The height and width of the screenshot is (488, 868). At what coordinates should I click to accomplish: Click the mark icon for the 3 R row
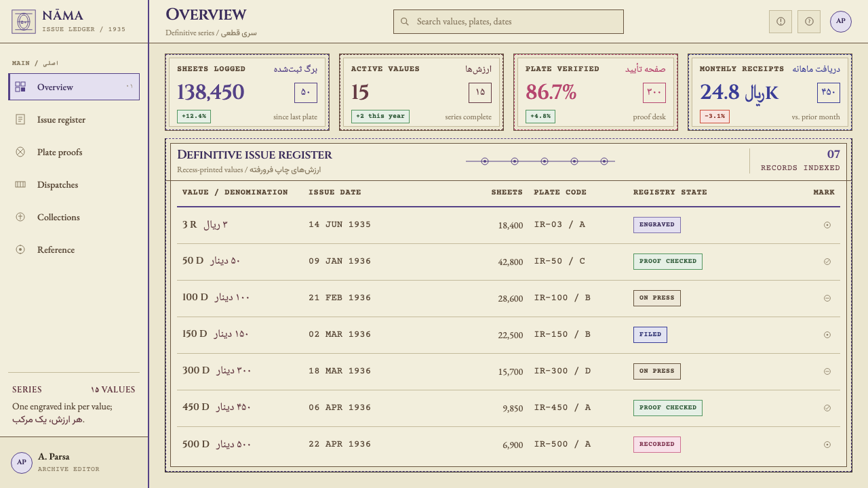[827, 225]
